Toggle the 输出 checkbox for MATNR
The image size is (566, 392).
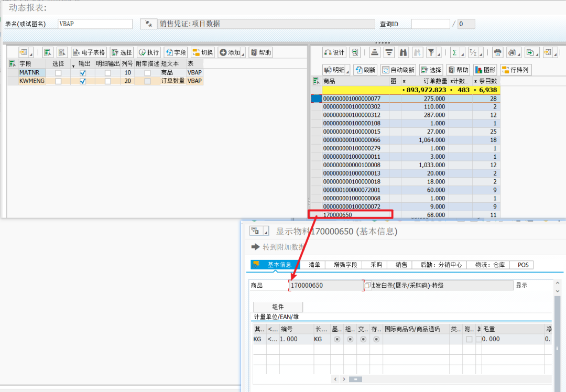(x=83, y=72)
